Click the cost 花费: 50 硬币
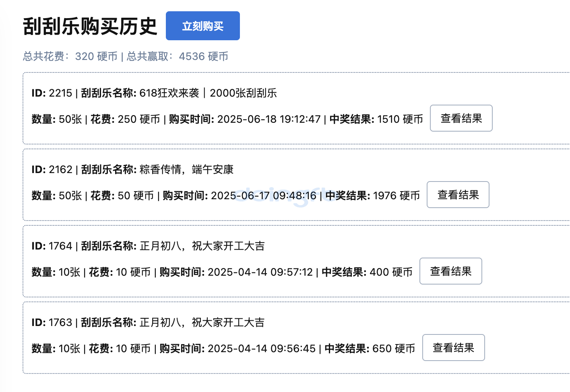570x392 pixels. pos(122,196)
